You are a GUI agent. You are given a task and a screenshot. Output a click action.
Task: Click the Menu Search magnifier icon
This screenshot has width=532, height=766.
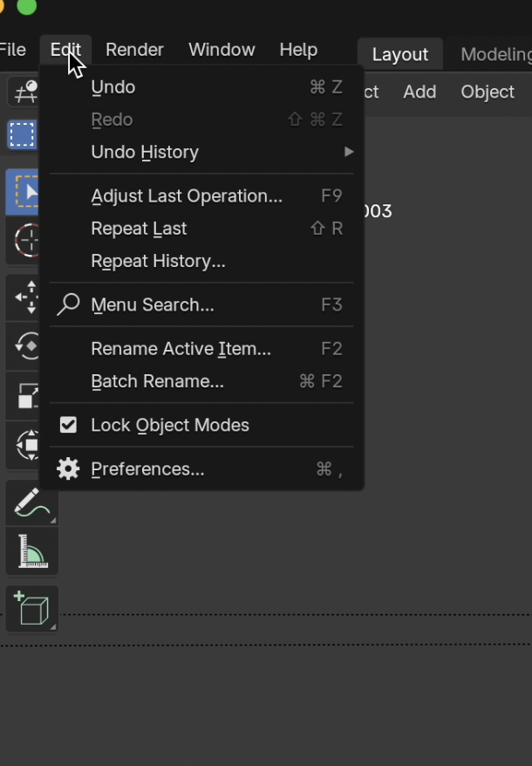click(x=68, y=305)
